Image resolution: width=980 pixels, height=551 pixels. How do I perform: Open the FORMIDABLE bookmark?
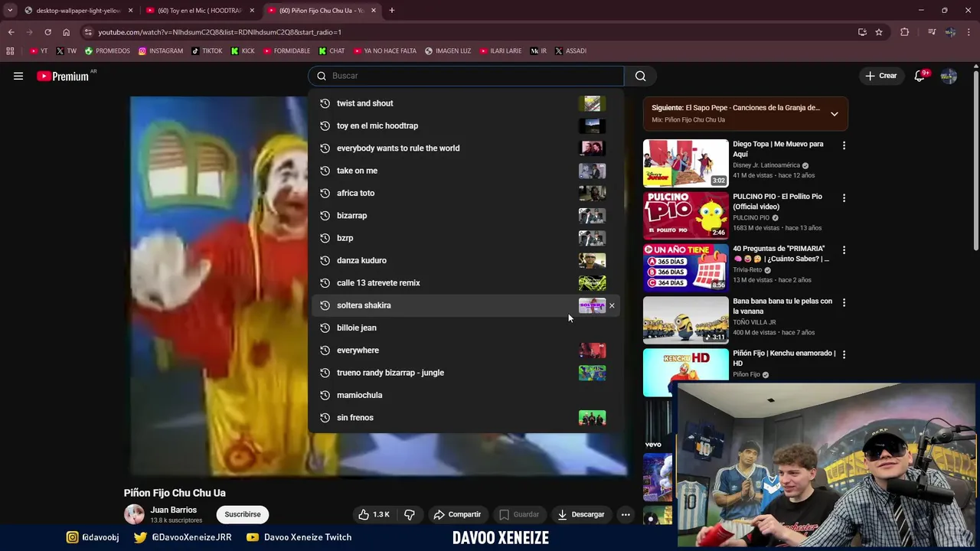coord(286,51)
